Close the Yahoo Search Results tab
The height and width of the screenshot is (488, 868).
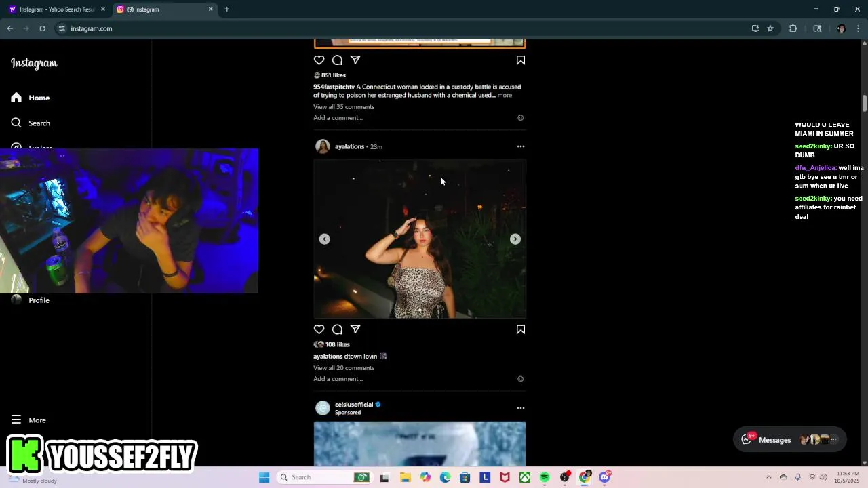click(103, 9)
